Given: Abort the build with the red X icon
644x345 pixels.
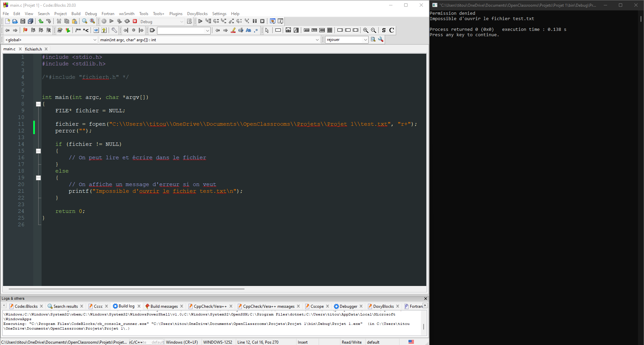Looking at the screenshot, I should pyautogui.click(x=135, y=21).
